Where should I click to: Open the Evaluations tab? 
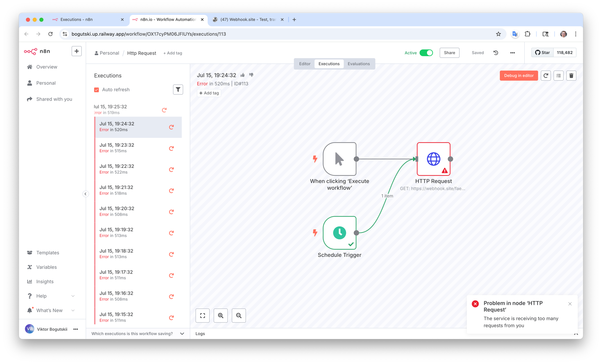pos(358,64)
